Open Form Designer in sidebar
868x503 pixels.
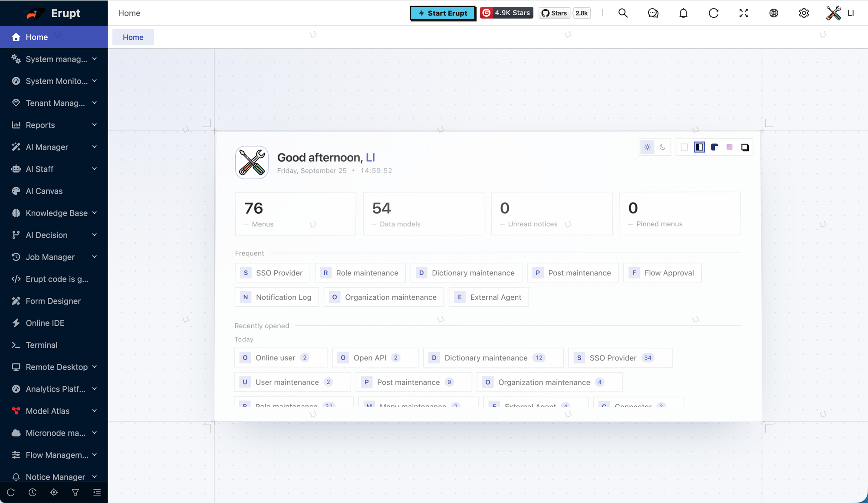(54, 301)
